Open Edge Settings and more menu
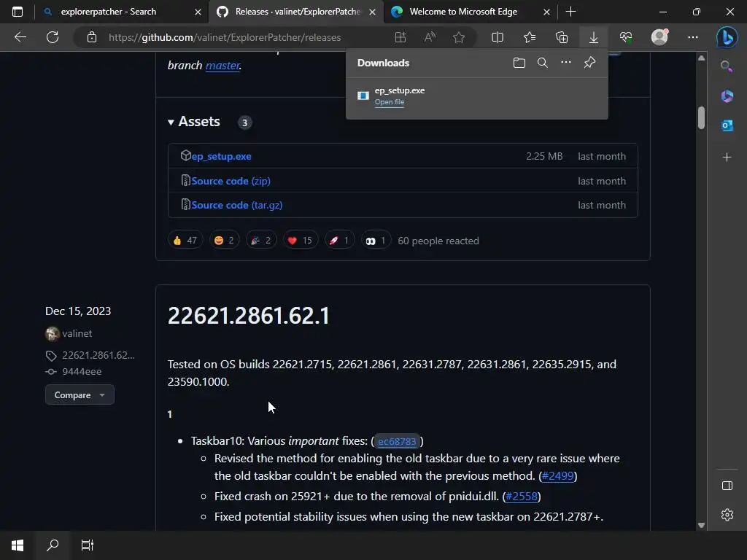This screenshot has width=747, height=560. coord(693,37)
